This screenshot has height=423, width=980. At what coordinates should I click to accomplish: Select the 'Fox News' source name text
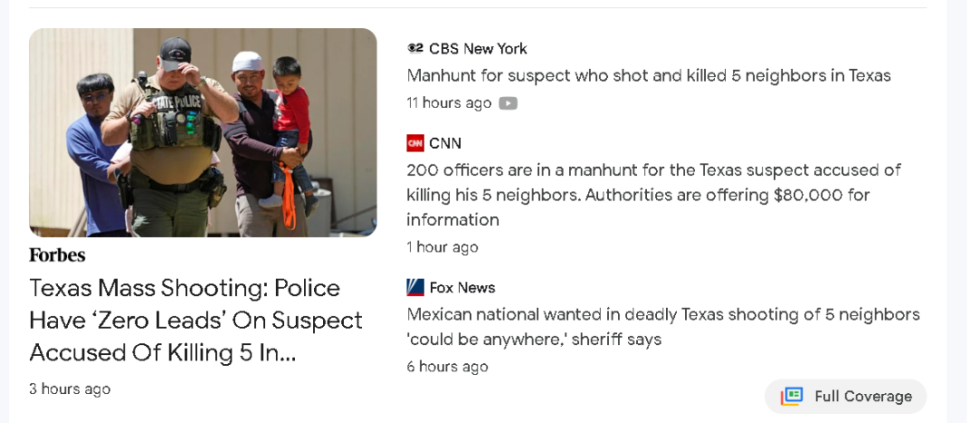[462, 288]
